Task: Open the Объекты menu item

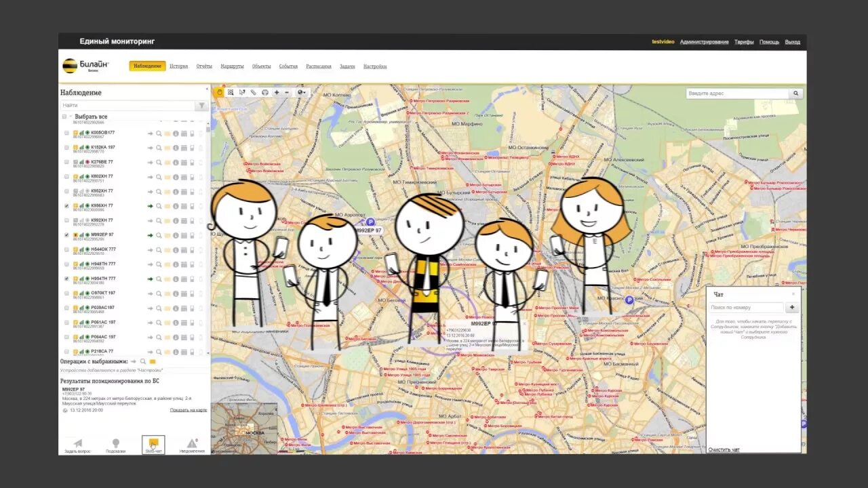Action: (x=262, y=66)
